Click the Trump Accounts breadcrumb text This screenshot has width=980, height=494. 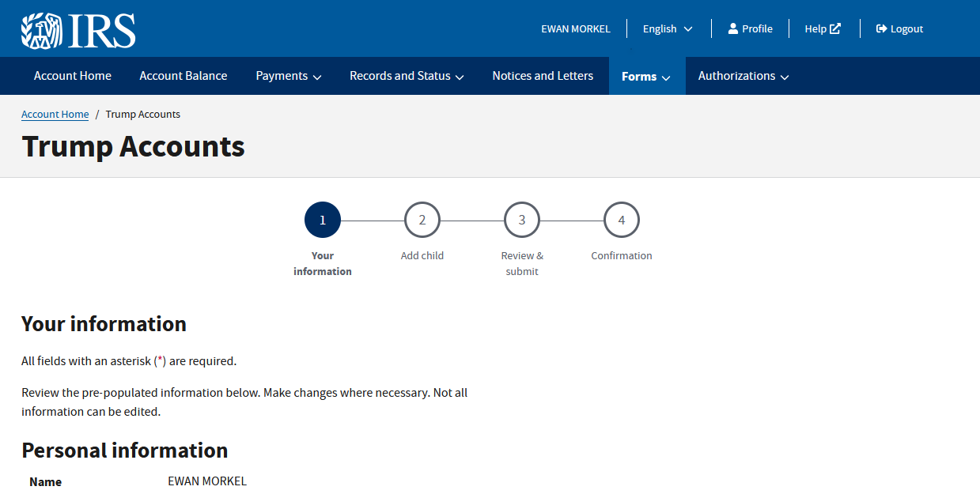click(143, 115)
